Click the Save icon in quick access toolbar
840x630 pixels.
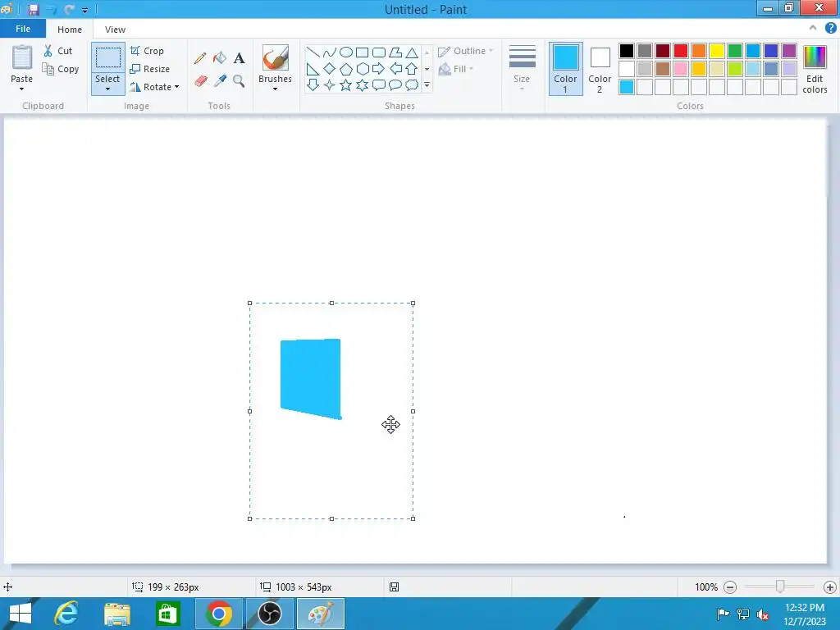coord(33,9)
